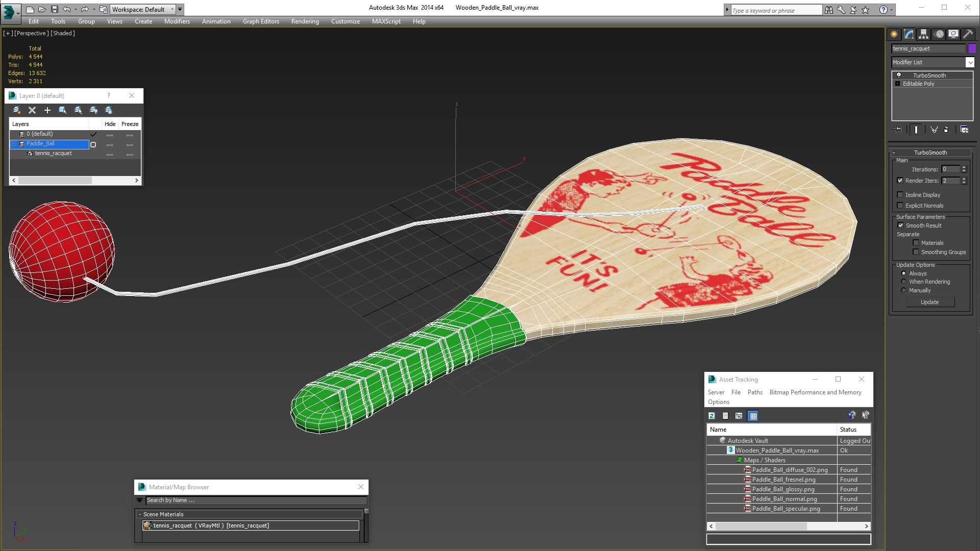
Task: Toggle TurboSmooth lightbulb visibility in stack
Action: 899,75
